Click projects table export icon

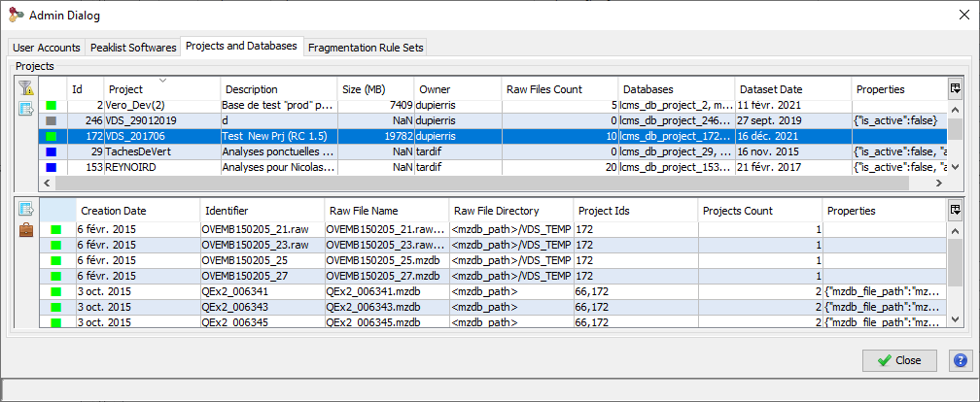25,109
